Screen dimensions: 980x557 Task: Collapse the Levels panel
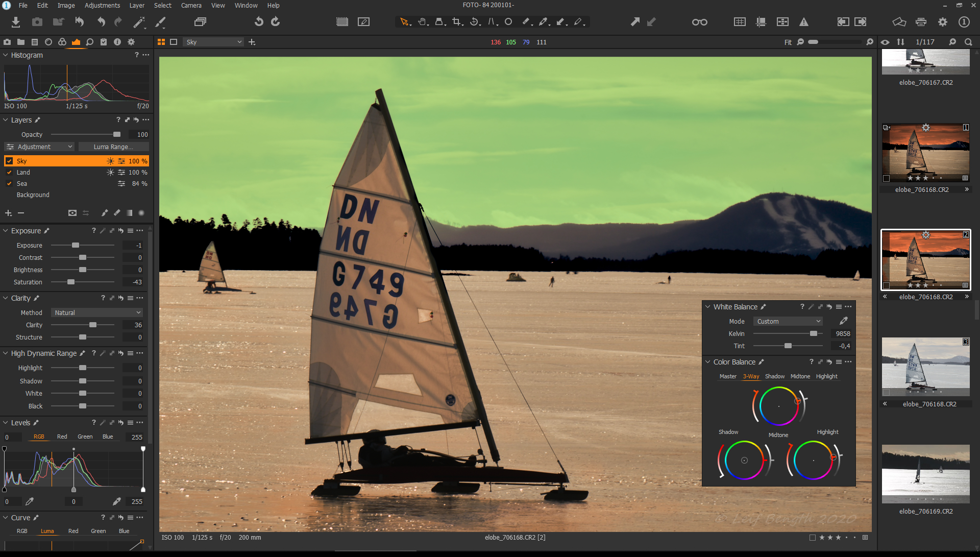tap(6, 423)
